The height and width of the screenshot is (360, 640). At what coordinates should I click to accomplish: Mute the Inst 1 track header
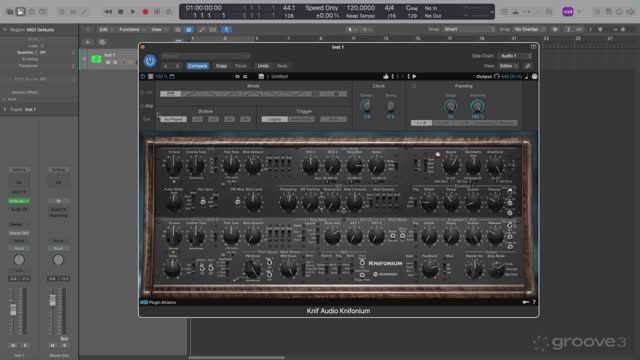tap(108, 62)
